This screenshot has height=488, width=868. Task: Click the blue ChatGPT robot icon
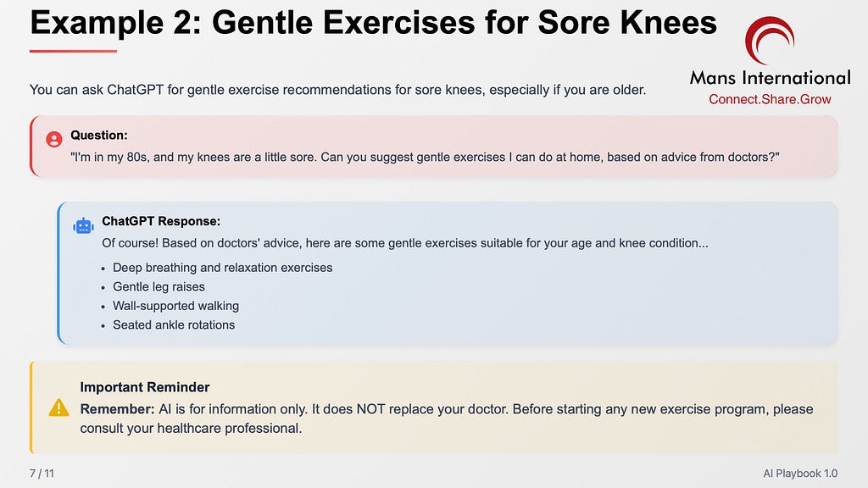pos(84,225)
